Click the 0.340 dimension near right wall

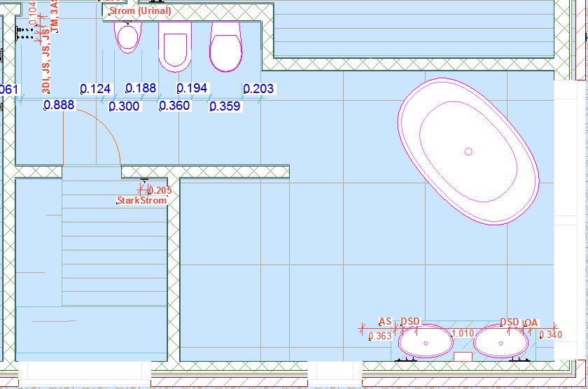click(550, 335)
